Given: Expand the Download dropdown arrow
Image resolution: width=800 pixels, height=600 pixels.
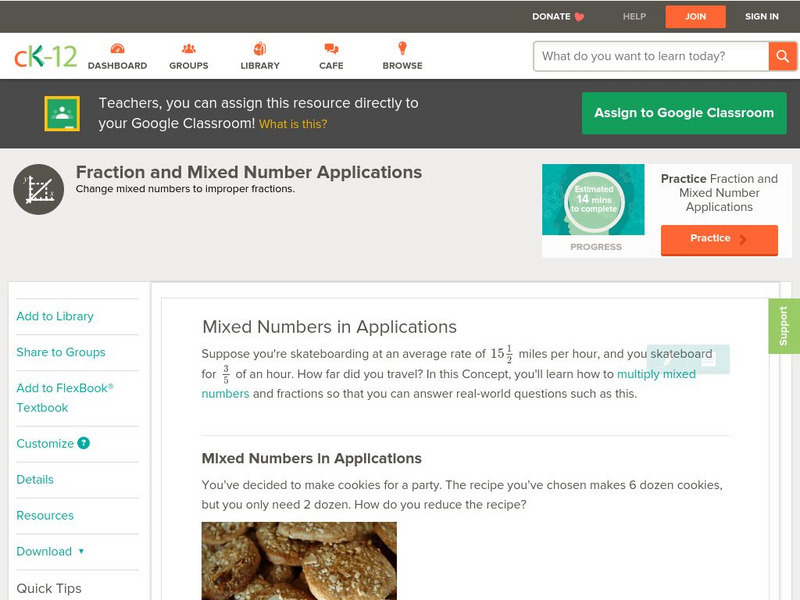Looking at the screenshot, I should [x=81, y=551].
